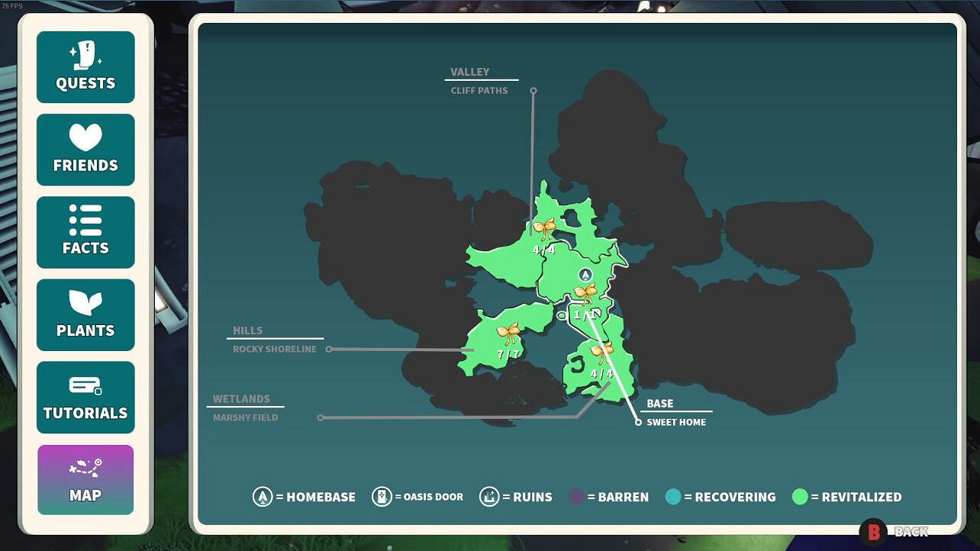980x551 pixels.
Task: Select the Facts list tab
Action: coord(85,232)
